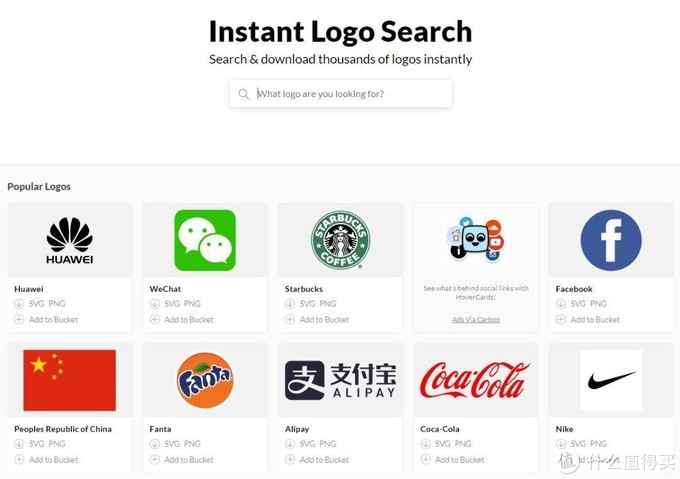Download the Huawei SVG file
Viewport: 680px width, 479px height.
[x=36, y=304]
